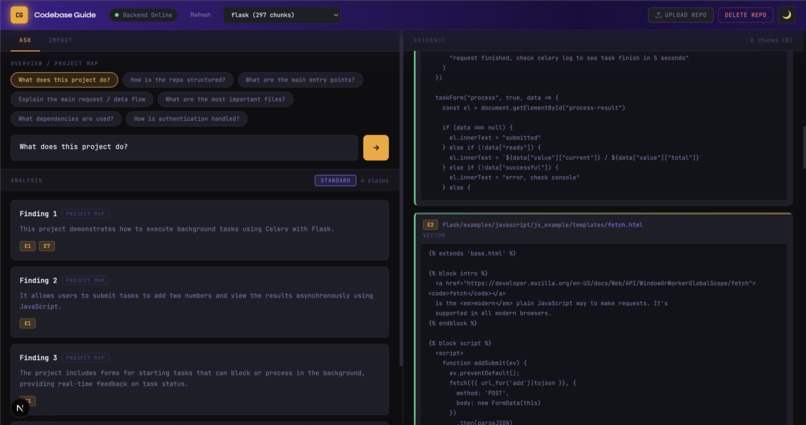Click the Next.js N dev indicator
This screenshot has width=806, height=425.
[20, 409]
